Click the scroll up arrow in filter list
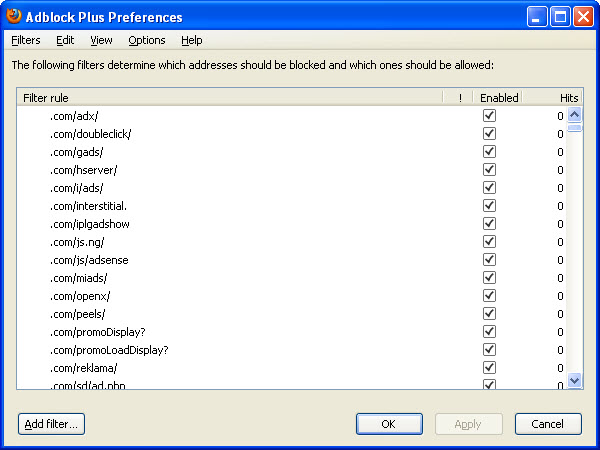The height and width of the screenshot is (450, 600). click(574, 114)
